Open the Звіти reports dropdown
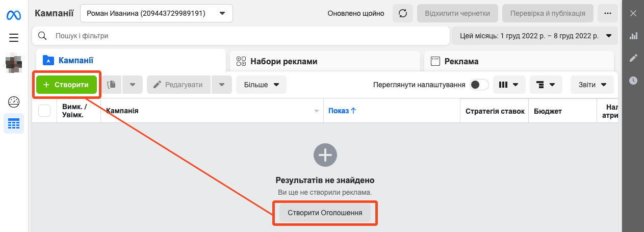The image size is (644, 232). point(592,85)
